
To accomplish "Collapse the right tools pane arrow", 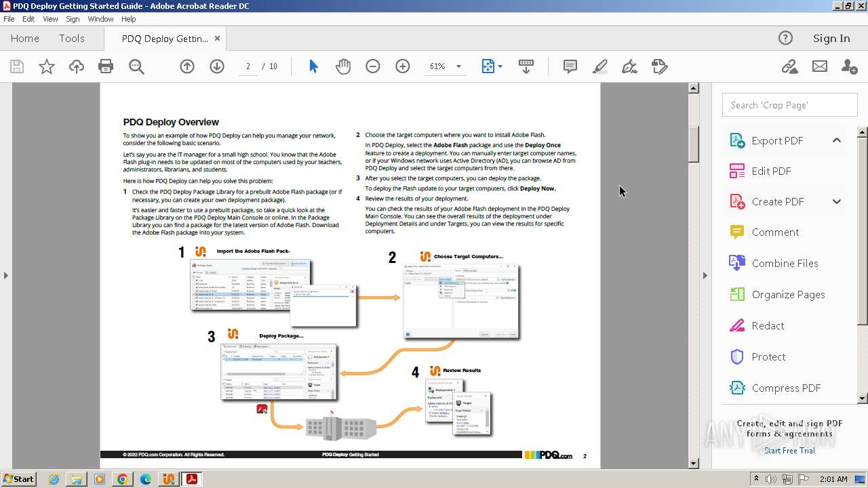I will pos(705,275).
